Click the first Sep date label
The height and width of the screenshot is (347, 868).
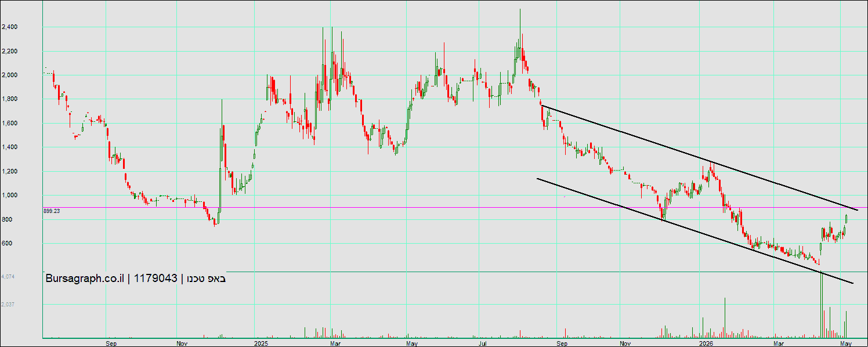(112, 344)
